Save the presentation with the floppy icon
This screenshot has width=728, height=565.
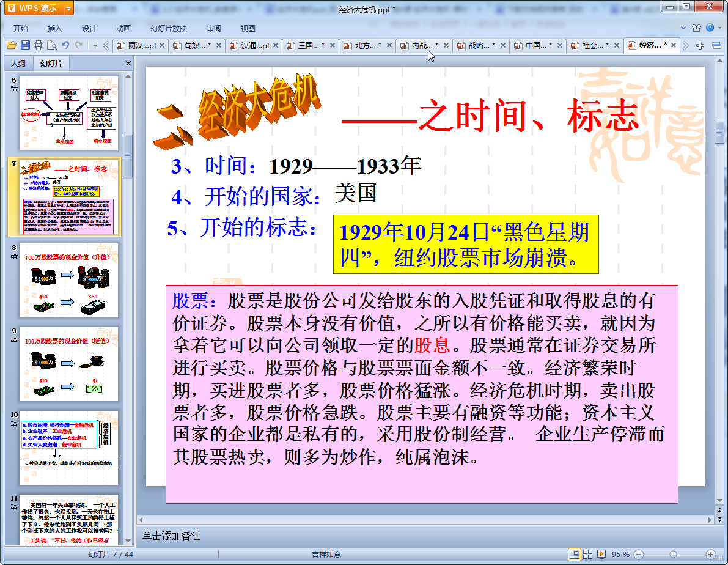tap(25, 45)
